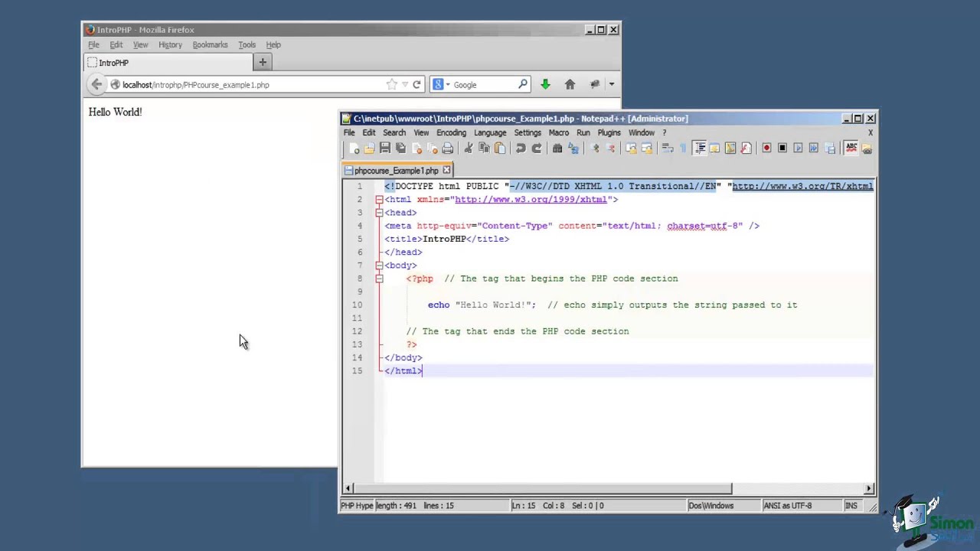Viewport: 980px width, 551px height.
Task: Click the horizontal scrollbar right arrow
Action: pos(869,488)
